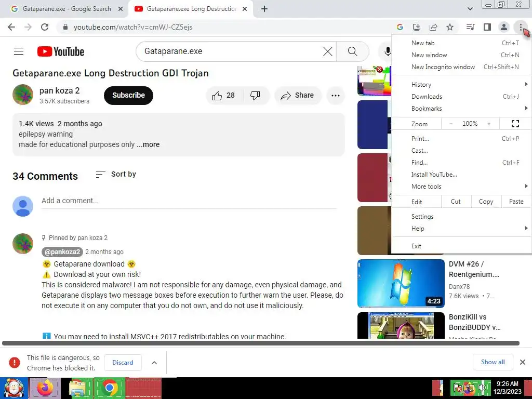Focus the address bar URL
532x399 pixels.
pyautogui.click(x=132, y=27)
